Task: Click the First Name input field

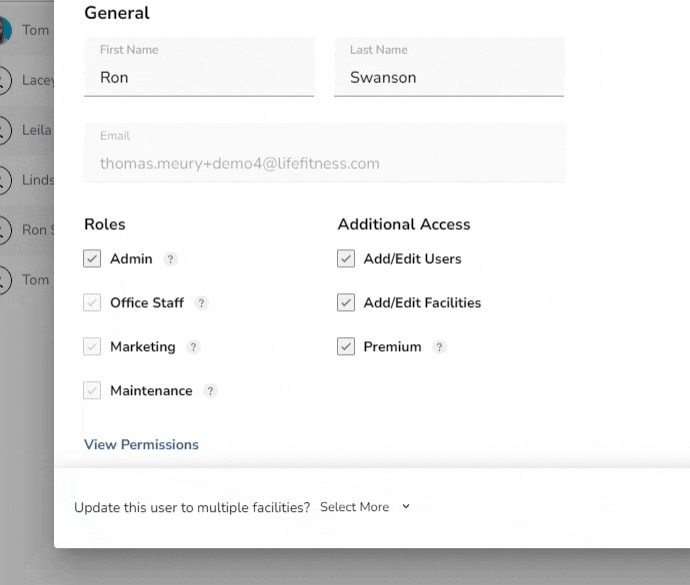Action: click(199, 77)
